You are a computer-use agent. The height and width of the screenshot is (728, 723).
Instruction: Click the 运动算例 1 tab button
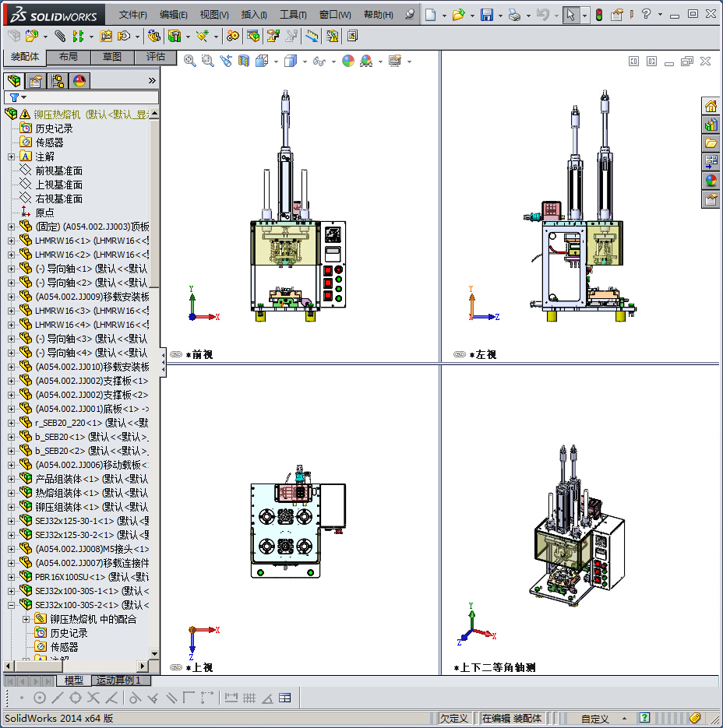118,681
